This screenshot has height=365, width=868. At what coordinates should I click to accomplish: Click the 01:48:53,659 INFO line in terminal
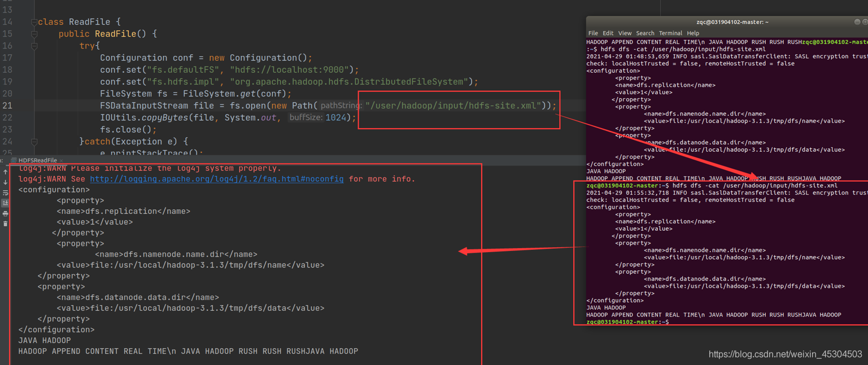click(x=727, y=56)
